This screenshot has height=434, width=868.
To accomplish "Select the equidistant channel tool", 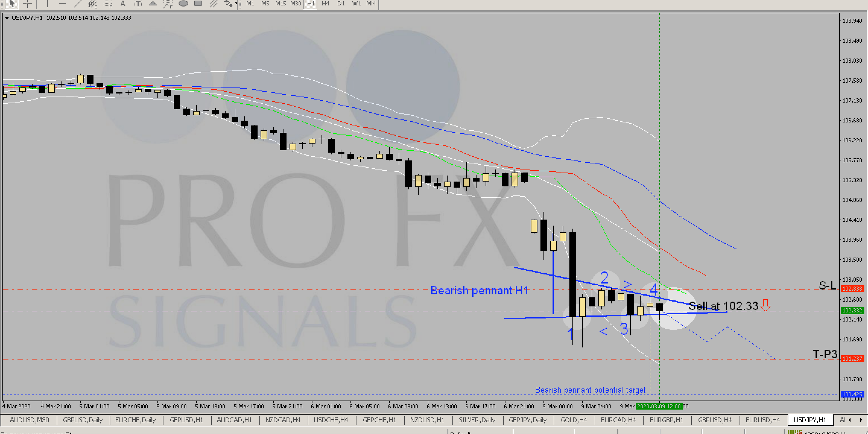I will [92, 4].
